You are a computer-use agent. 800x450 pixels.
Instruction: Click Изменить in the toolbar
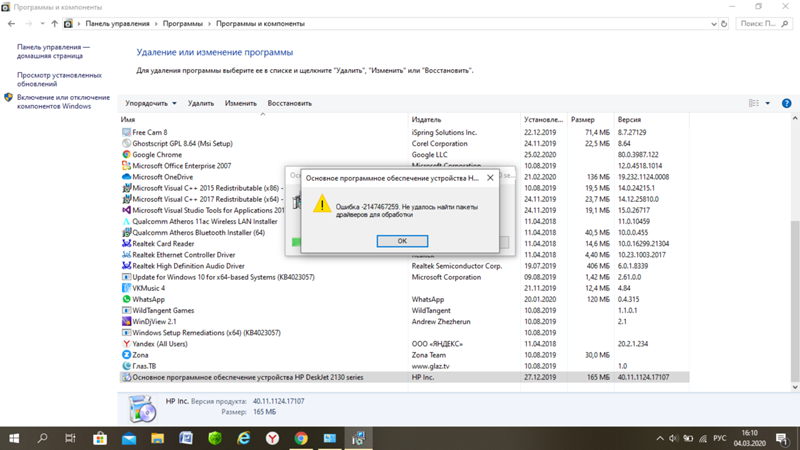pyautogui.click(x=240, y=103)
